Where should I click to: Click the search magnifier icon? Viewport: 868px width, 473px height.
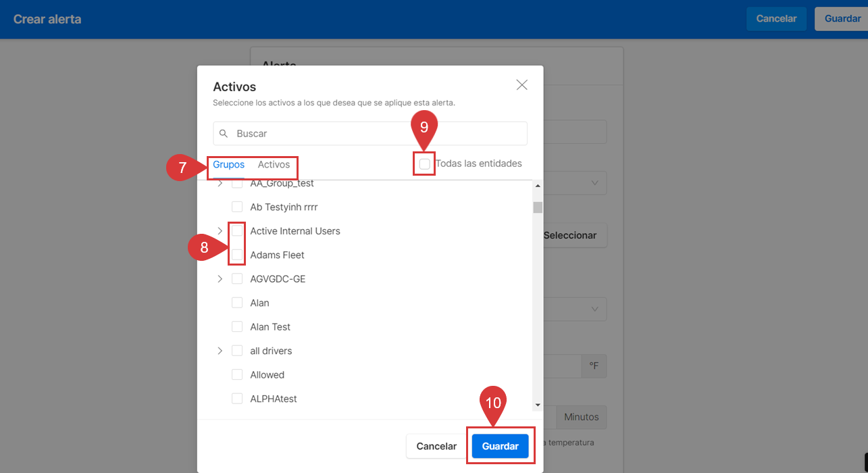click(x=224, y=134)
